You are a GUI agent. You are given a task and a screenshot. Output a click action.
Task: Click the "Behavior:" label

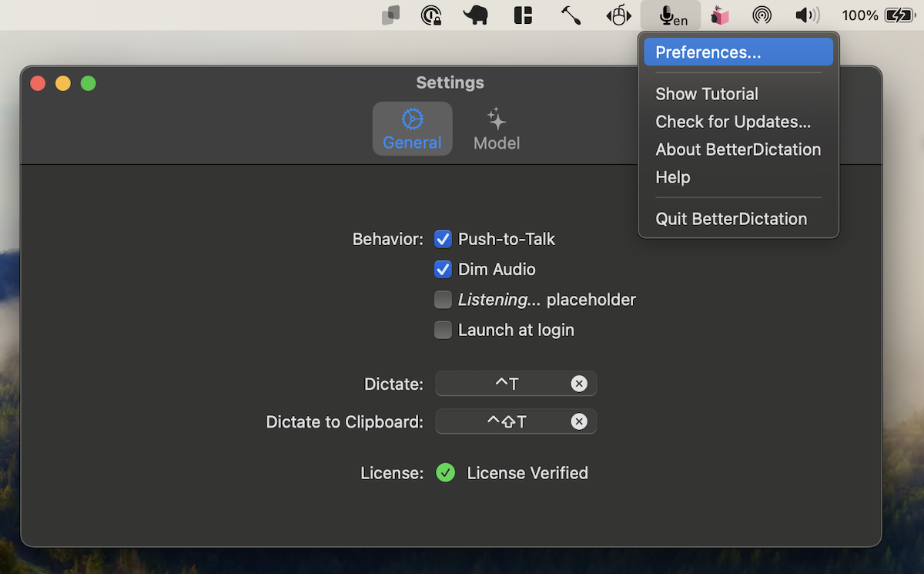pyautogui.click(x=388, y=240)
